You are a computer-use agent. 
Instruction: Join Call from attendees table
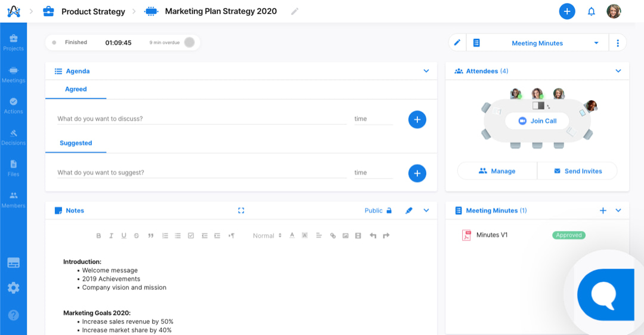[537, 121]
